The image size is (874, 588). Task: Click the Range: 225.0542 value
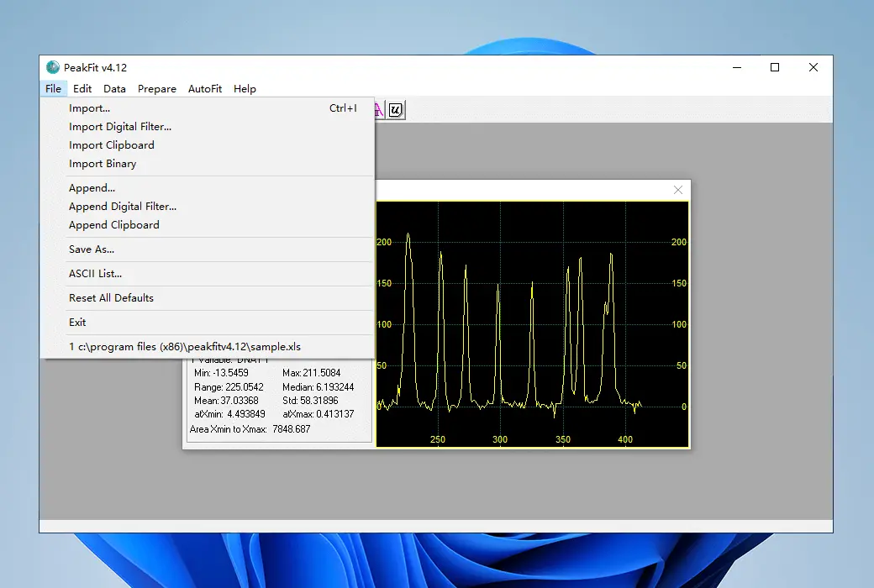pos(229,386)
